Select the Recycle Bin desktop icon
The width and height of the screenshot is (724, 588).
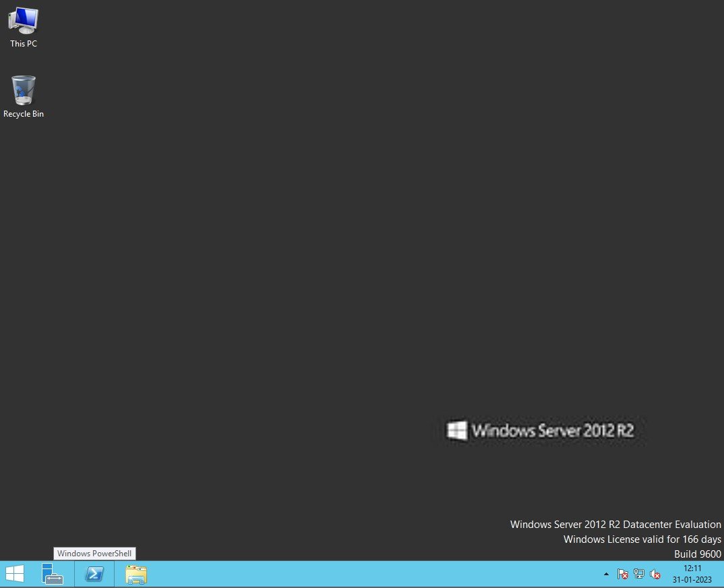[x=23, y=96]
